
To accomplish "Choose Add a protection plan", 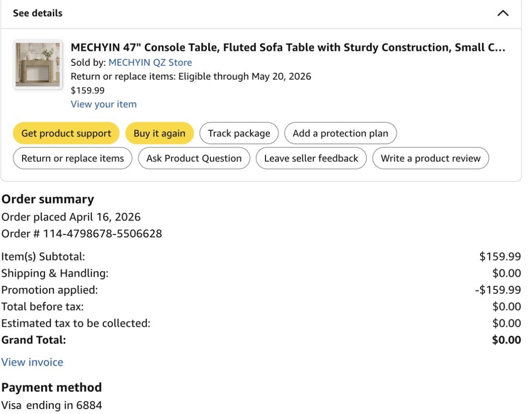I will click(340, 134).
